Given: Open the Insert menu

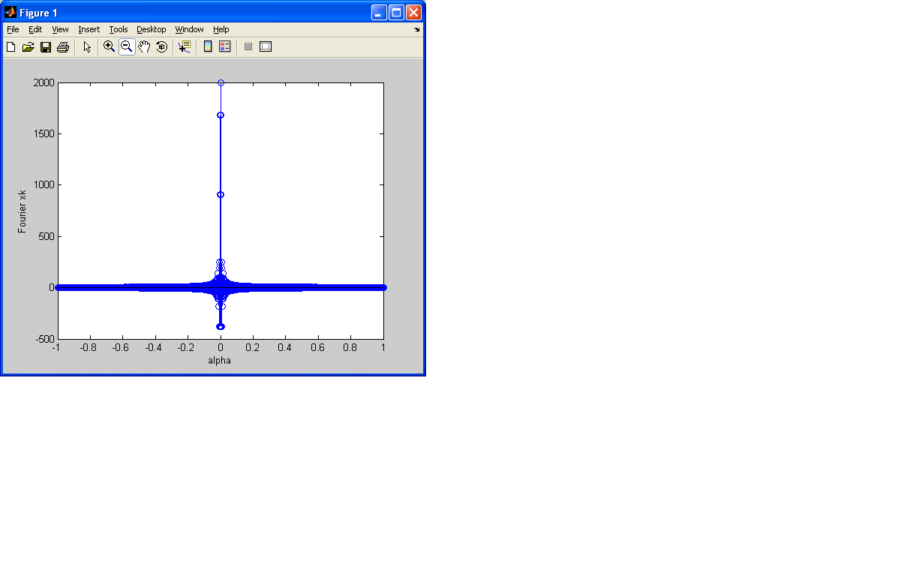Looking at the screenshot, I should pyautogui.click(x=89, y=29).
